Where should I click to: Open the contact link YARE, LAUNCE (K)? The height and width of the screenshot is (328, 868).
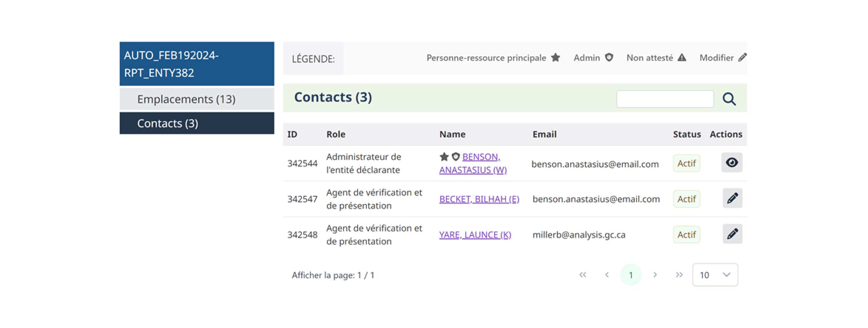(x=475, y=234)
